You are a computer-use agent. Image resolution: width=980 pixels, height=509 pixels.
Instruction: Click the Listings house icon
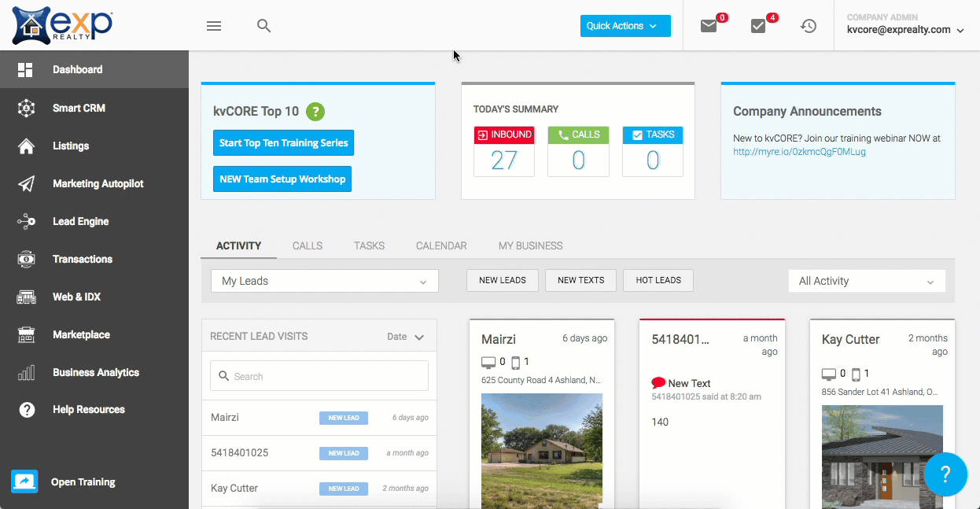tap(26, 146)
